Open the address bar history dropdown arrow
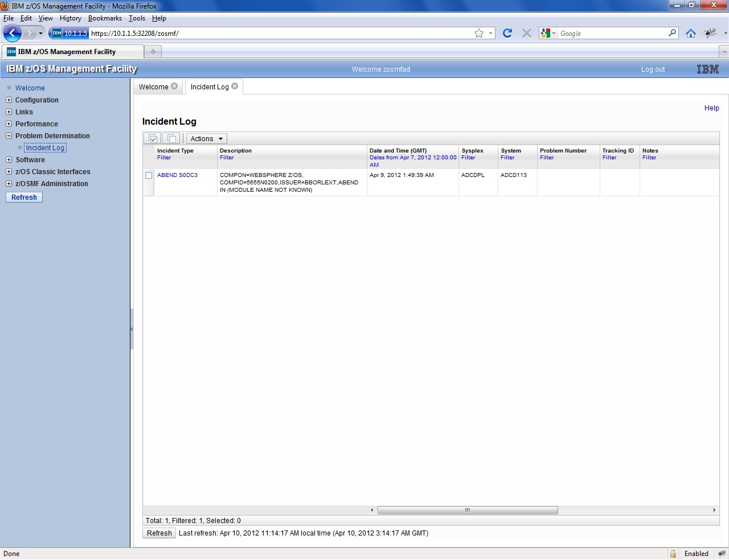729x560 pixels. [x=490, y=34]
